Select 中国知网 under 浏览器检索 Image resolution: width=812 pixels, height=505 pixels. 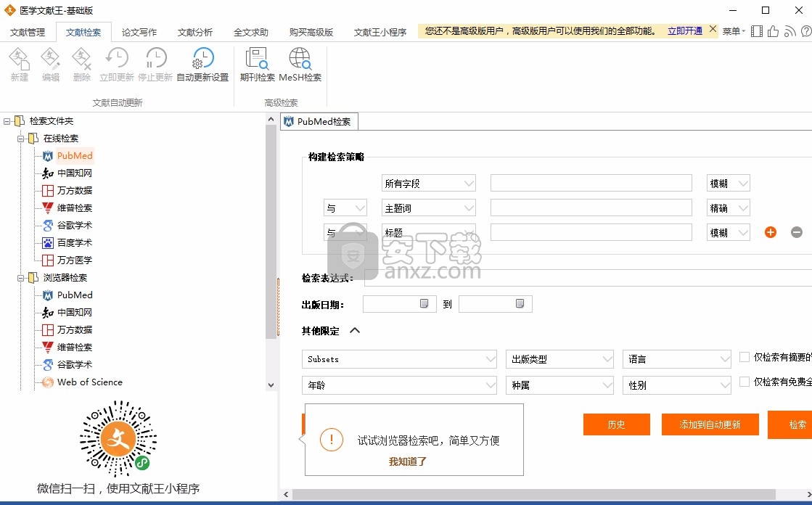point(74,312)
